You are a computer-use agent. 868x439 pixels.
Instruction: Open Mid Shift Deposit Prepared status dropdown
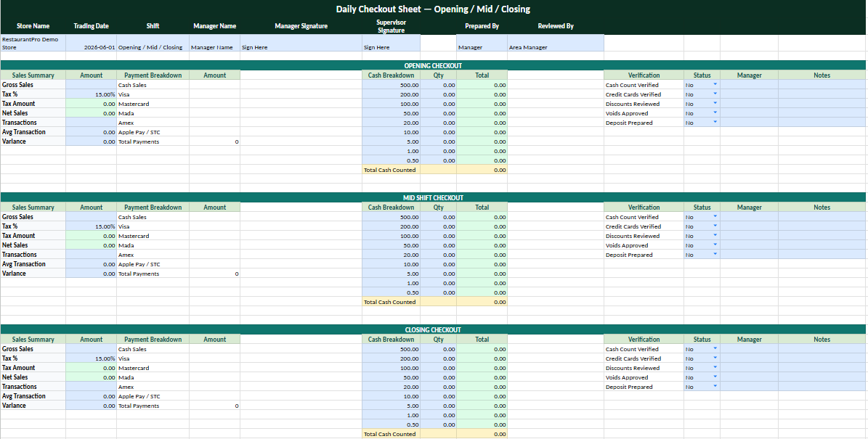715,255
